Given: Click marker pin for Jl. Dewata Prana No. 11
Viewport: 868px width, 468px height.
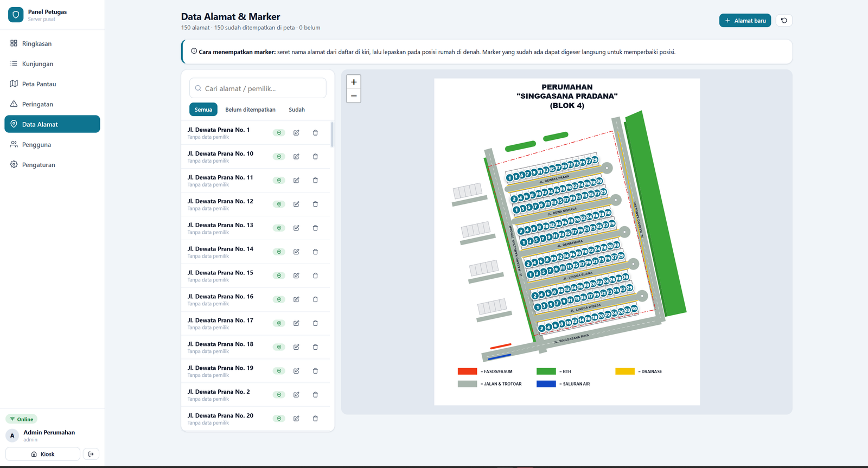Looking at the screenshot, I should pyautogui.click(x=279, y=181).
